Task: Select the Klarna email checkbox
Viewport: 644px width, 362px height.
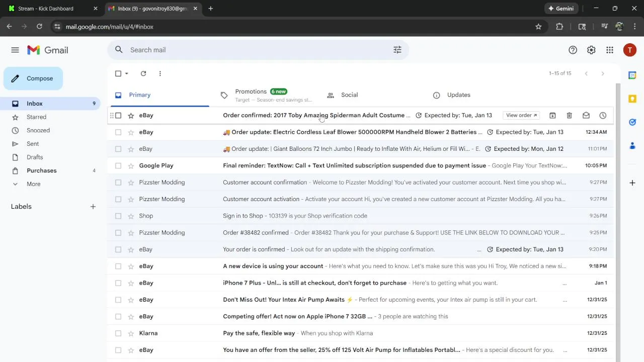Action: 118,333
